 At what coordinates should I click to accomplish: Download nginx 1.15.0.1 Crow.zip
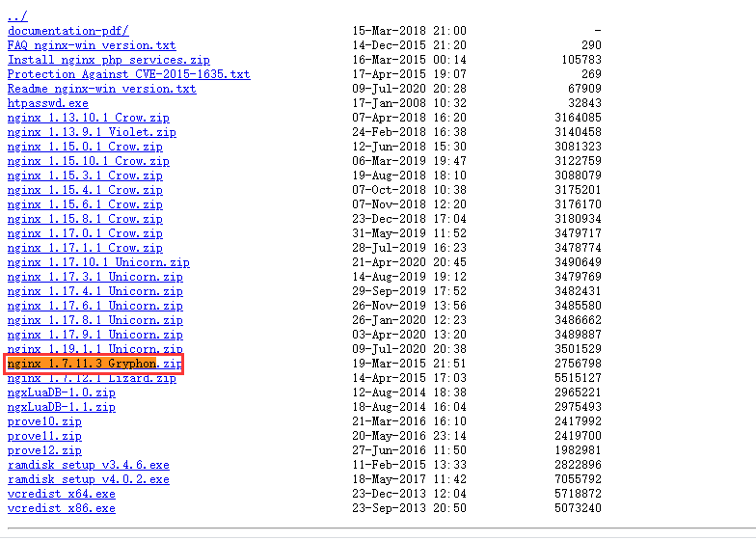[x=85, y=147]
